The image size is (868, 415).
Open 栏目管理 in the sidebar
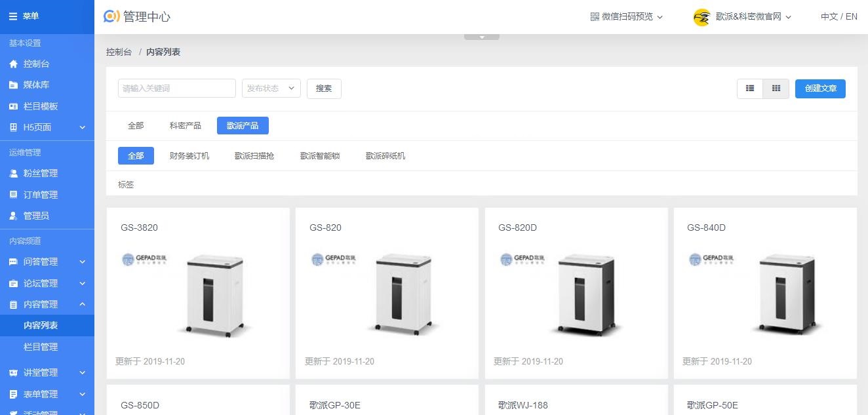pos(47,347)
